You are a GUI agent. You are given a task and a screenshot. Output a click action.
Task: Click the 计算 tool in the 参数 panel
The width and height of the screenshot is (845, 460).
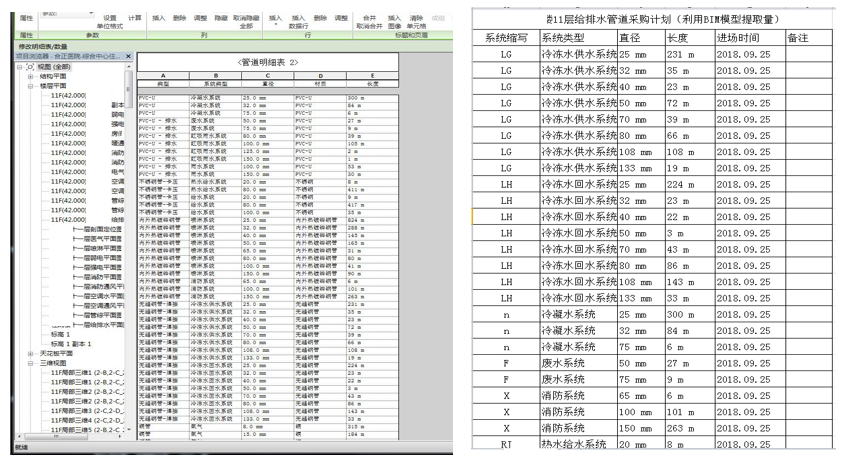(135, 18)
